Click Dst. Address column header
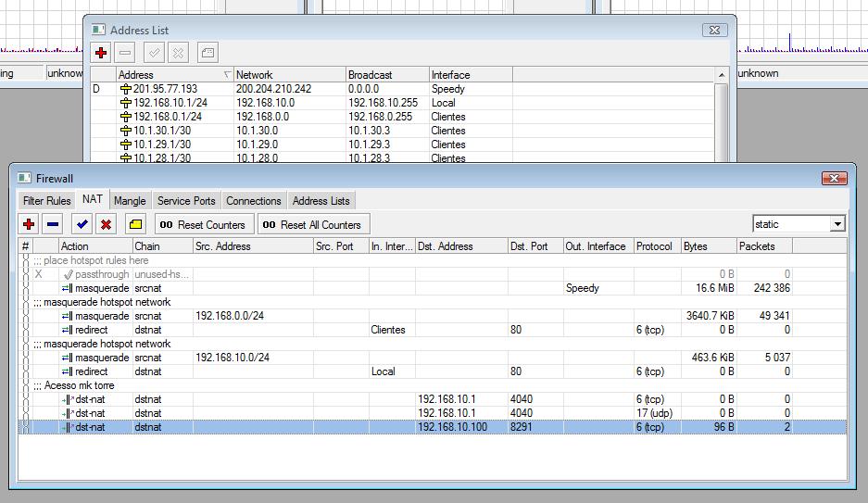This screenshot has width=868, height=503. pyautogui.click(x=461, y=246)
